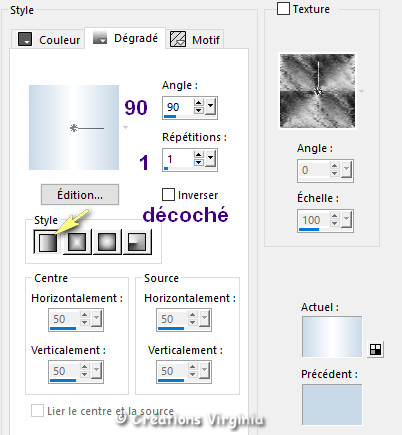Click the Motif tab pattern icon
Viewport: 402px width, 435px height.
pyautogui.click(x=178, y=39)
